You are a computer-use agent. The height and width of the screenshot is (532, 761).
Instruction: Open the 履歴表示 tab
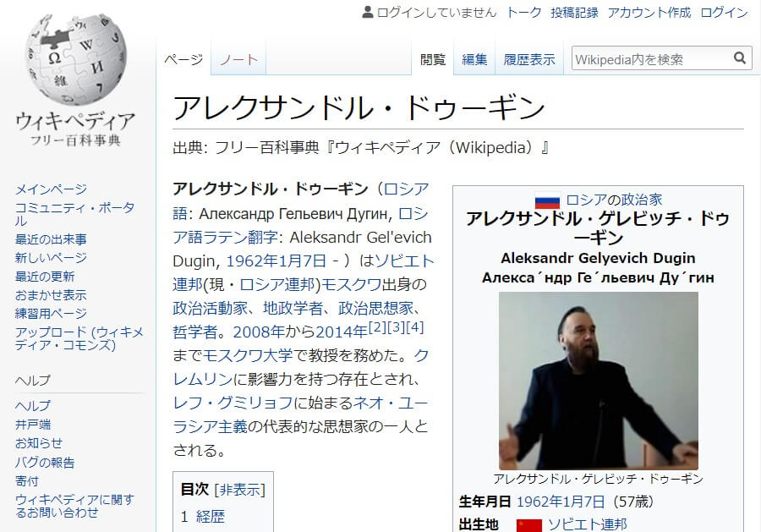pos(528,58)
